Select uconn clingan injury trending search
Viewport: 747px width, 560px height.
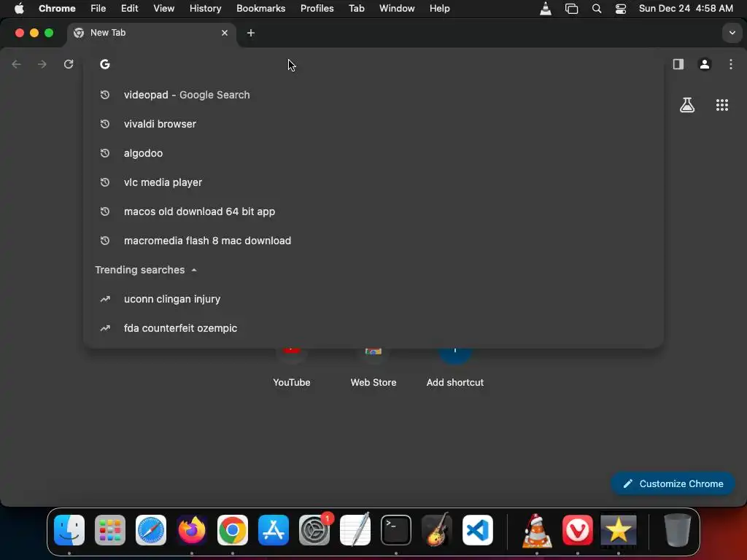(x=373, y=299)
